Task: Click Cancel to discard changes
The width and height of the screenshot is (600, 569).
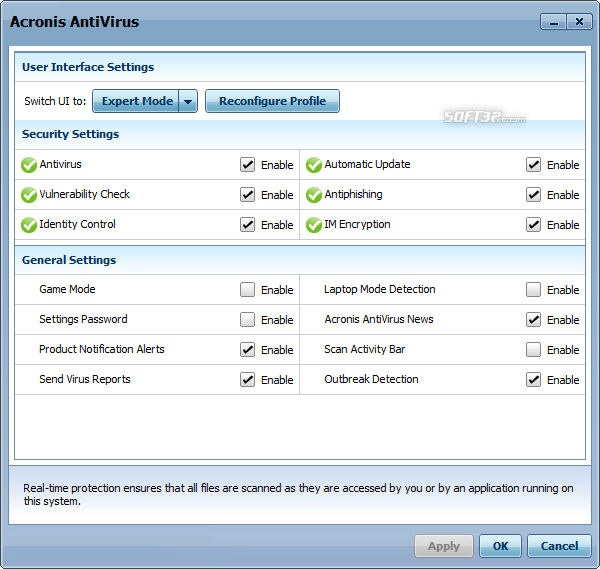Action: click(x=559, y=546)
